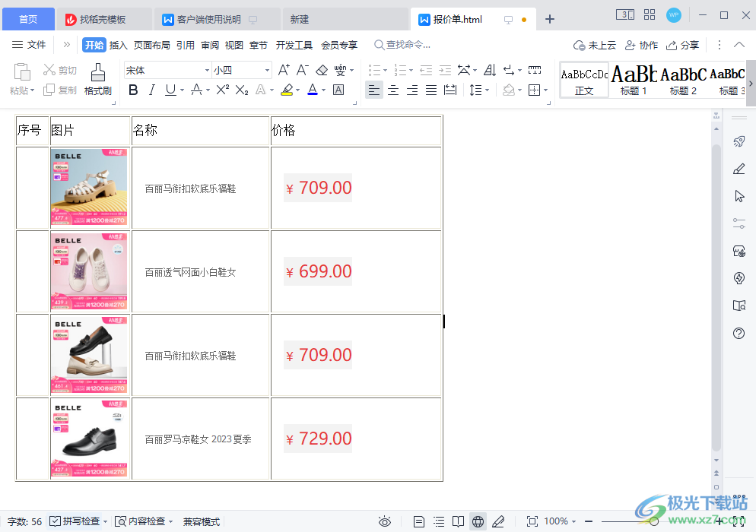Click the 分享 share button
Viewport: 756px width, 532px height.
click(x=682, y=46)
